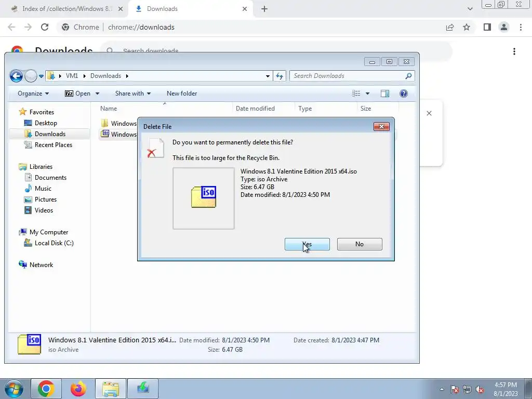
Task: Launch Firefox from the taskbar
Action: pos(78,389)
